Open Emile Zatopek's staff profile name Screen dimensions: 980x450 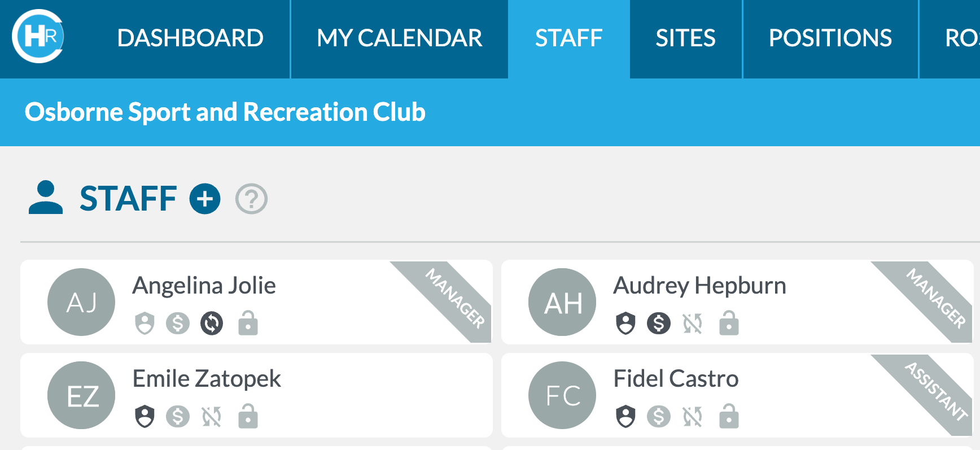pyautogui.click(x=207, y=379)
